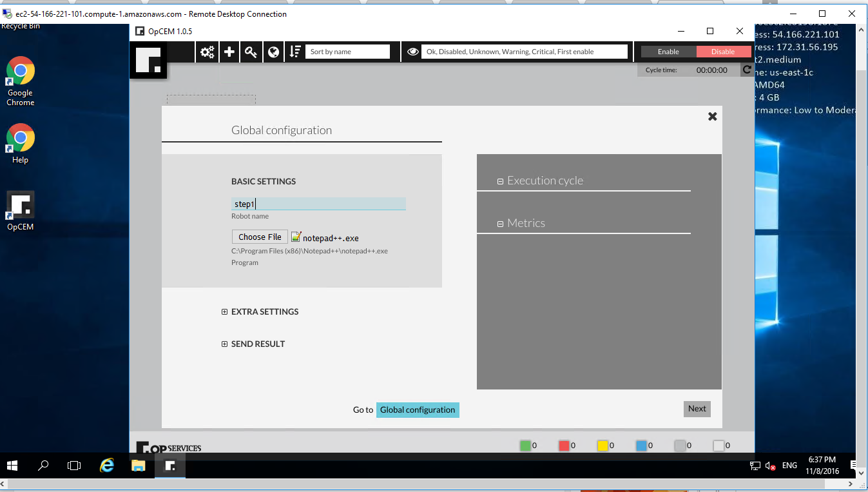
Task: Click the Choose File button
Action: [x=260, y=237]
